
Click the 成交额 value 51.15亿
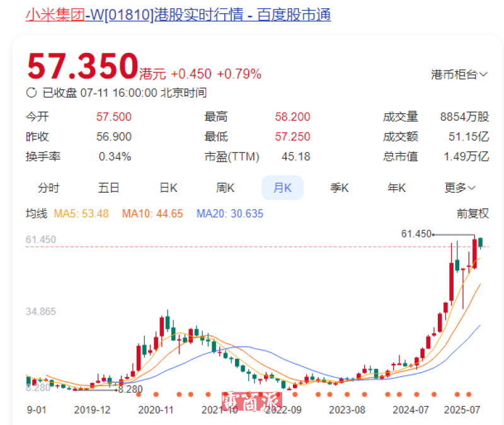(469, 137)
